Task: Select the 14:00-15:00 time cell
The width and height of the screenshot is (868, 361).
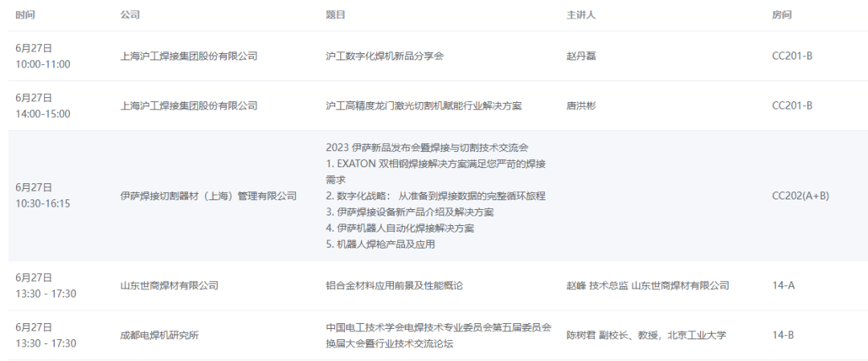Action: pos(43,114)
